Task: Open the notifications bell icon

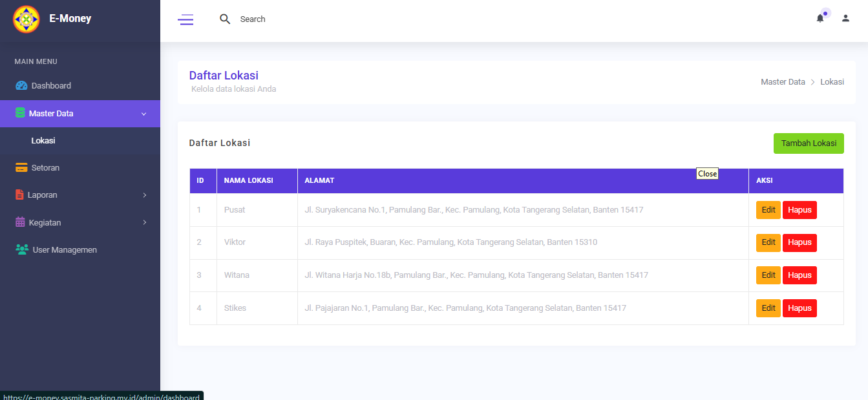Action: pos(820,19)
